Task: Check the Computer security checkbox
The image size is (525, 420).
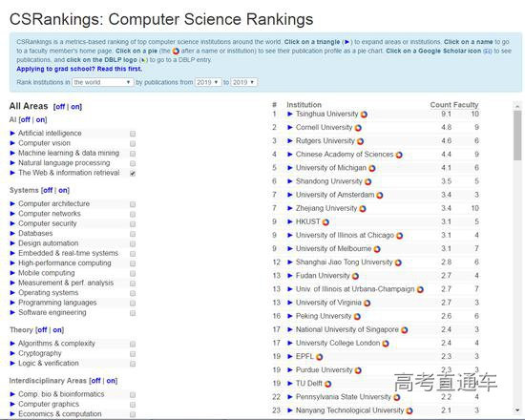Action: click(x=133, y=224)
